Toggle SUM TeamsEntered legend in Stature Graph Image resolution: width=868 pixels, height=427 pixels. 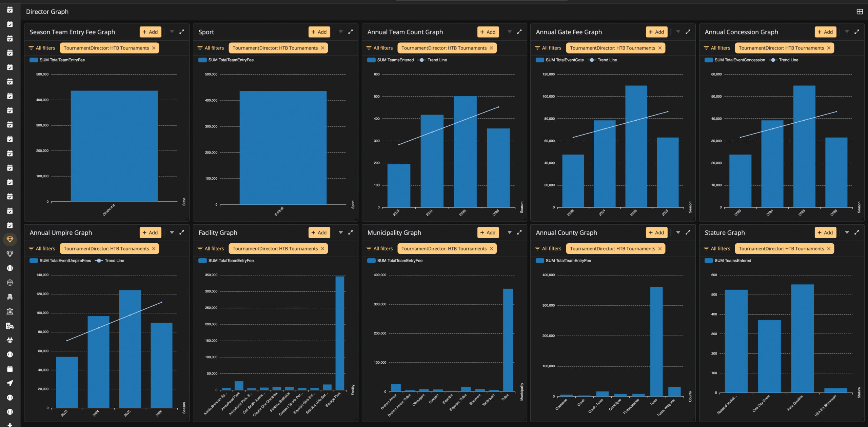pos(728,261)
